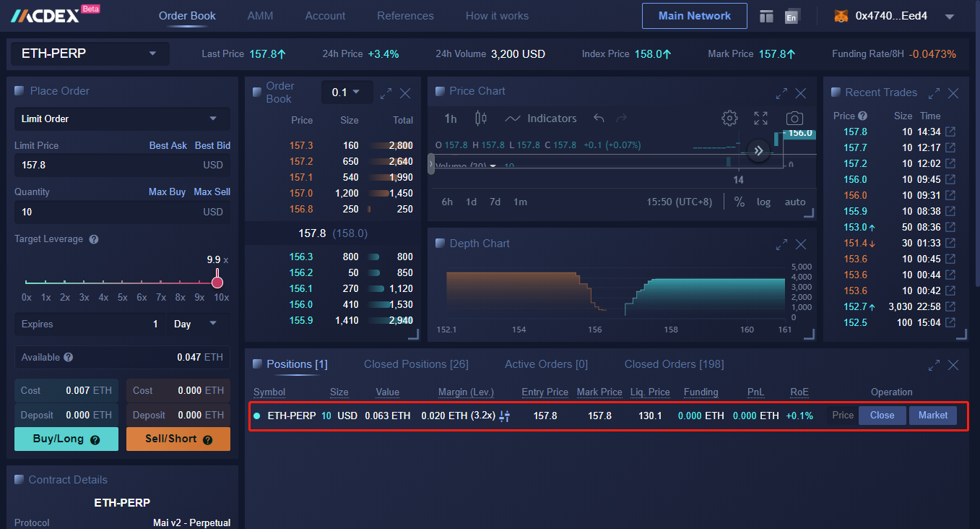The width and height of the screenshot is (980, 529).
Task: Open external link for 14:34 trade
Action: 950,132
